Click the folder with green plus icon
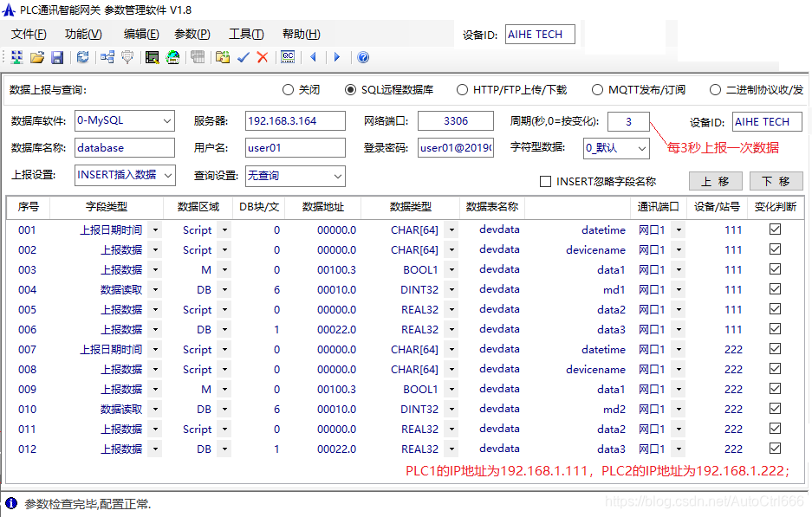Viewport: 812px width, 517px height. (x=223, y=57)
